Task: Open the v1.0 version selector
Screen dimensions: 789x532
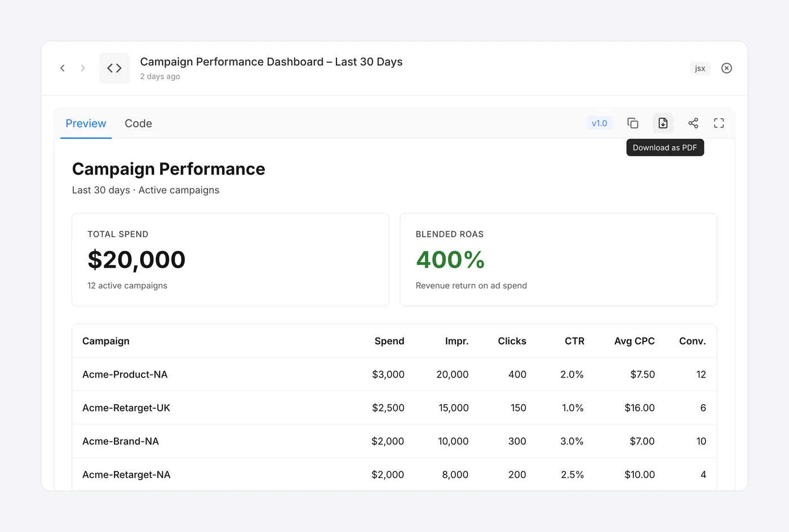Action: pos(599,123)
